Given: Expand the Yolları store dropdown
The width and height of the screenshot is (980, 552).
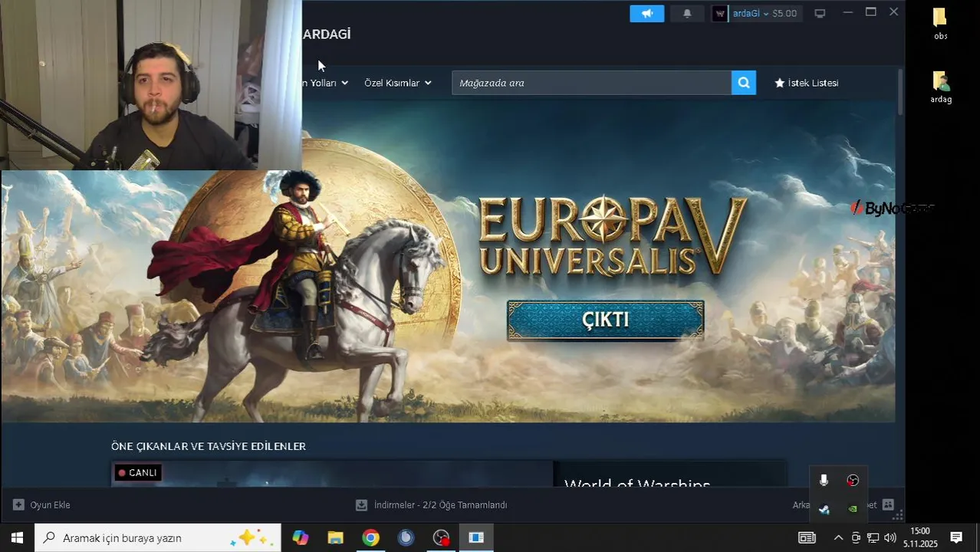Looking at the screenshot, I should click(325, 83).
